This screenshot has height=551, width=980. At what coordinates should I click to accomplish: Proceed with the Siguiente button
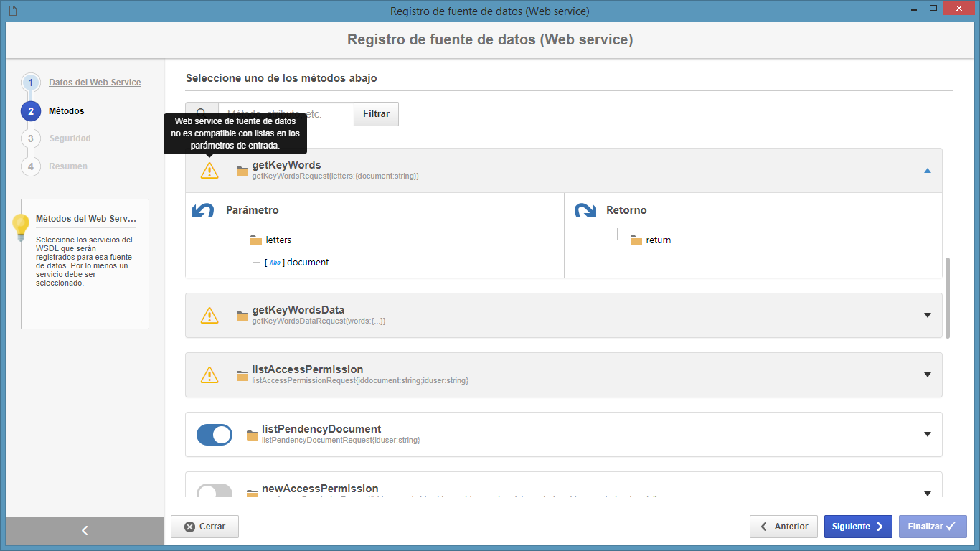tap(858, 527)
